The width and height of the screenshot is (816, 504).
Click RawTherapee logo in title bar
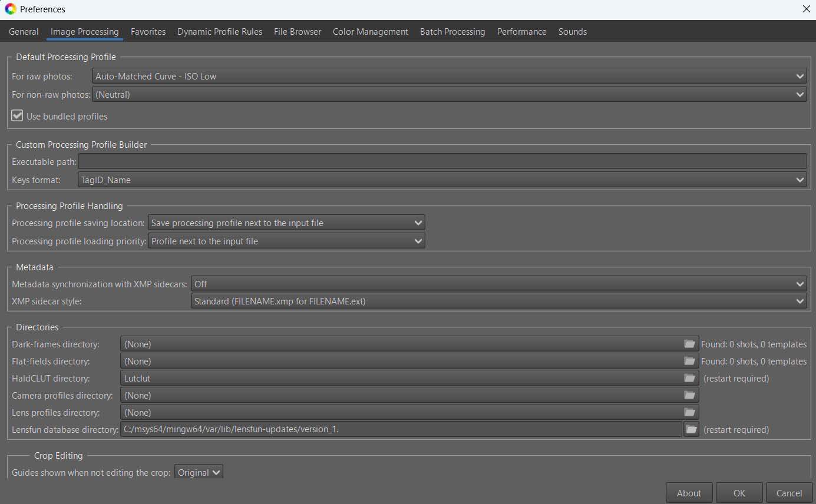pyautogui.click(x=10, y=9)
